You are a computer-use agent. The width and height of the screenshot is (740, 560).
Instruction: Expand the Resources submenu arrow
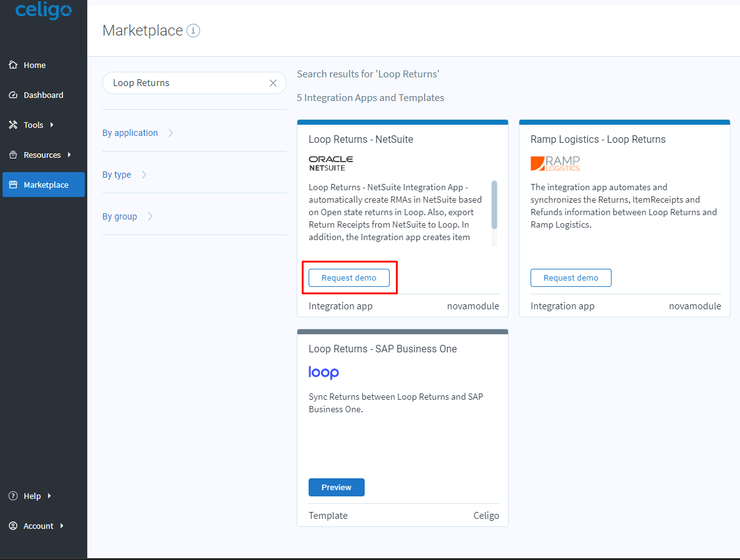[69, 155]
